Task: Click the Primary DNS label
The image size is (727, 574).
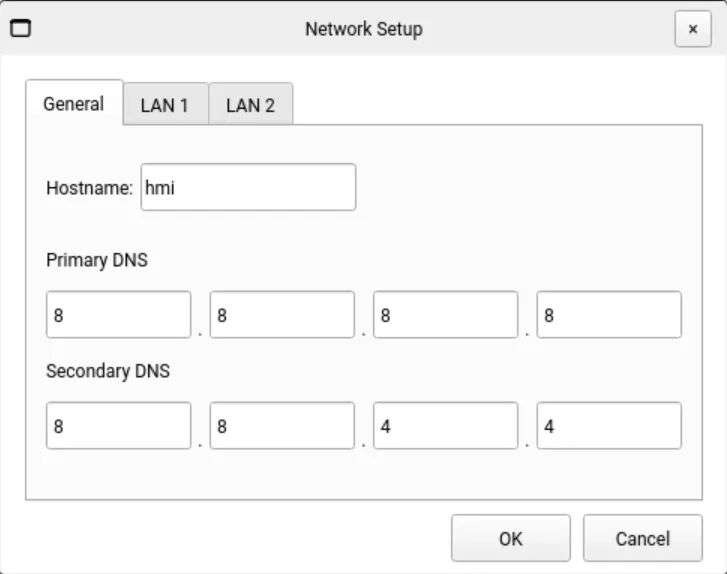Action: tap(97, 260)
